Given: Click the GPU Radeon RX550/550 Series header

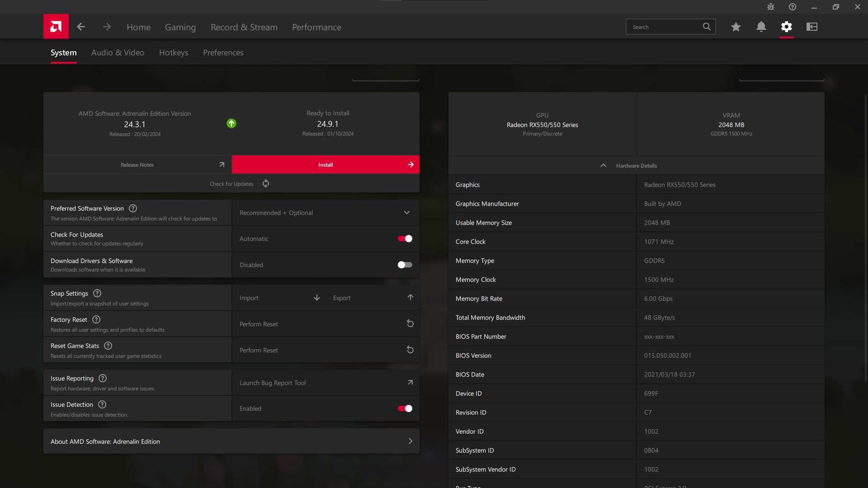Looking at the screenshot, I should point(542,124).
